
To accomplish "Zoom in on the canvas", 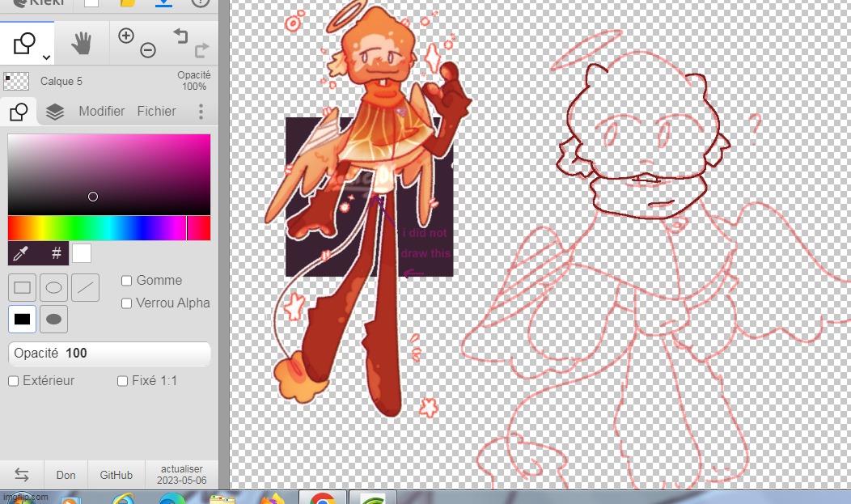I will pos(125,36).
